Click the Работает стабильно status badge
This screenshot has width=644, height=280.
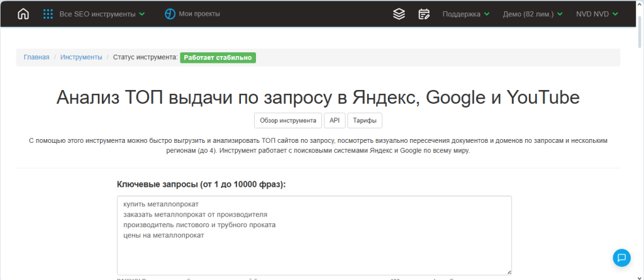218,57
